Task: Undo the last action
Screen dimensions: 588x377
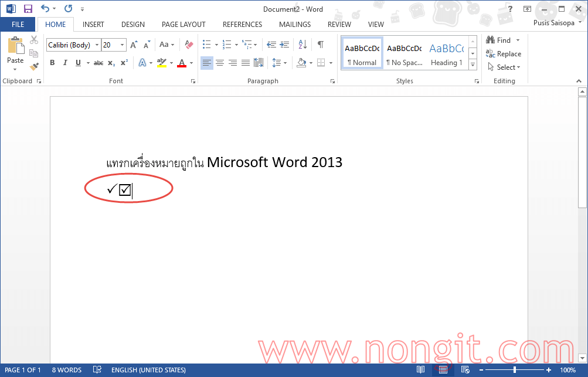Action: [45, 9]
